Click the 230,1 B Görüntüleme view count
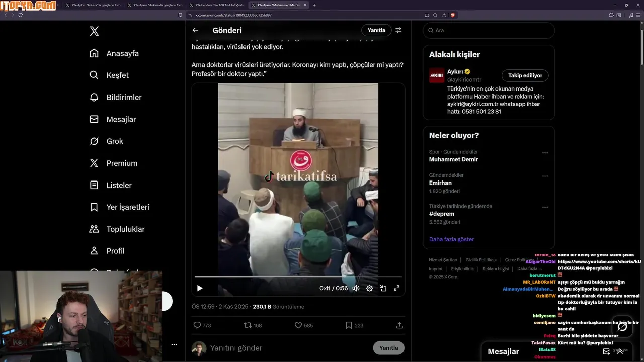Image resolution: width=644 pixels, height=362 pixels. click(x=278, y=307)
